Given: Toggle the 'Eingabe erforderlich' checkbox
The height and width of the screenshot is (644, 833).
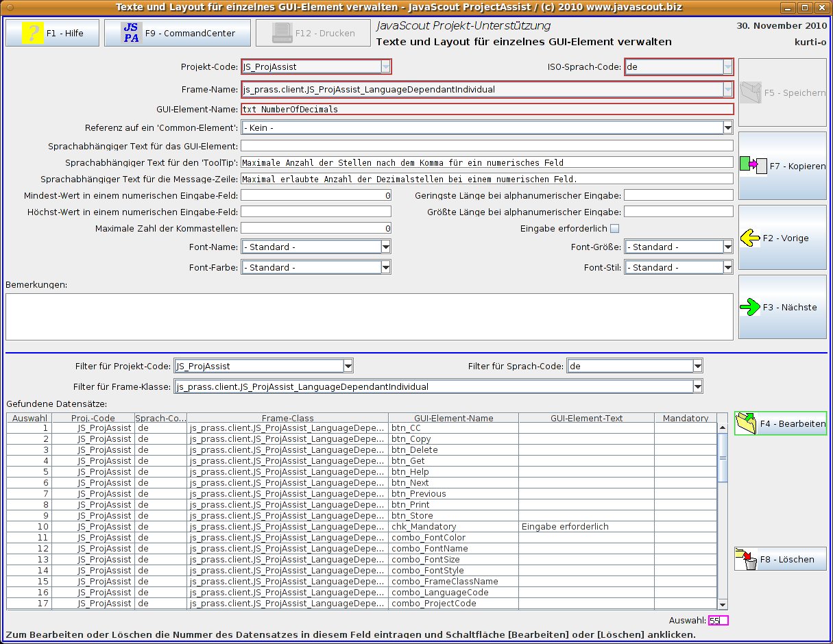Looking at the screenshot, I should pos(614,229).
